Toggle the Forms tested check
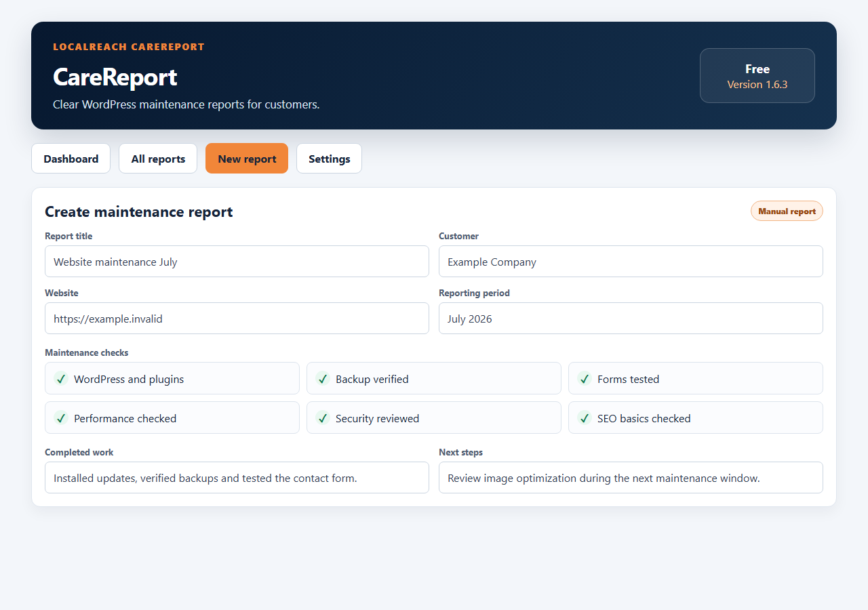 click(696, 378)
